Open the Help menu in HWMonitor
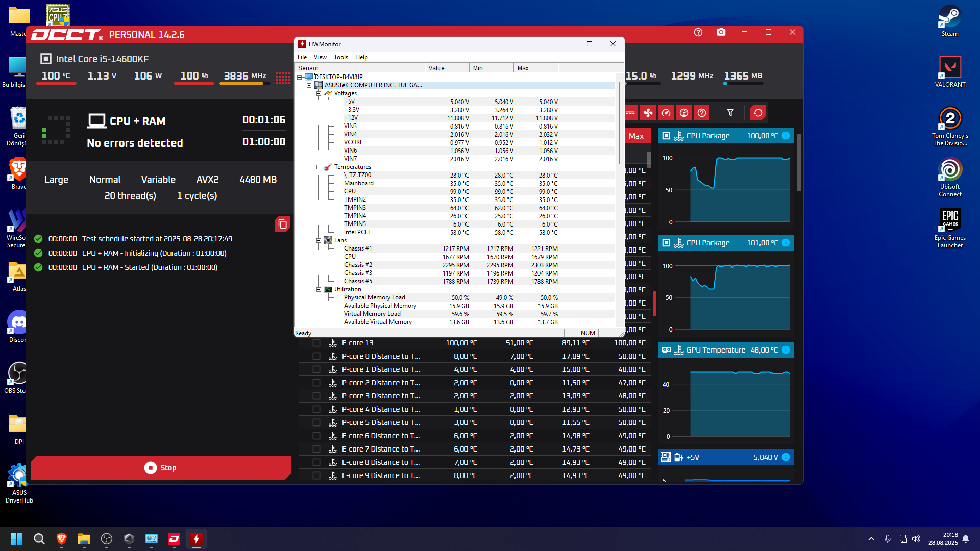 (361, 57)
